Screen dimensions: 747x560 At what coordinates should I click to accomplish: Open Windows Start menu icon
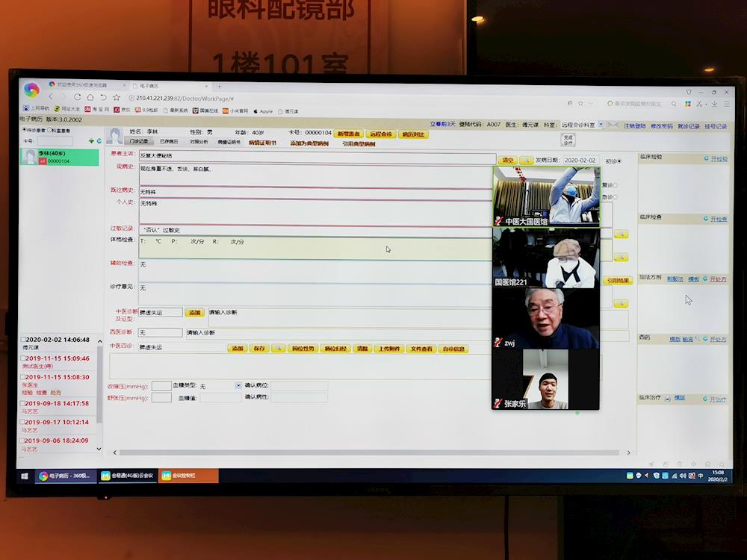coord(25,476)
